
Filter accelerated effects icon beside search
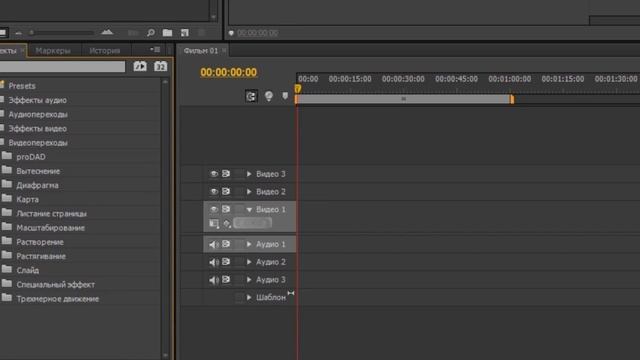140,66
